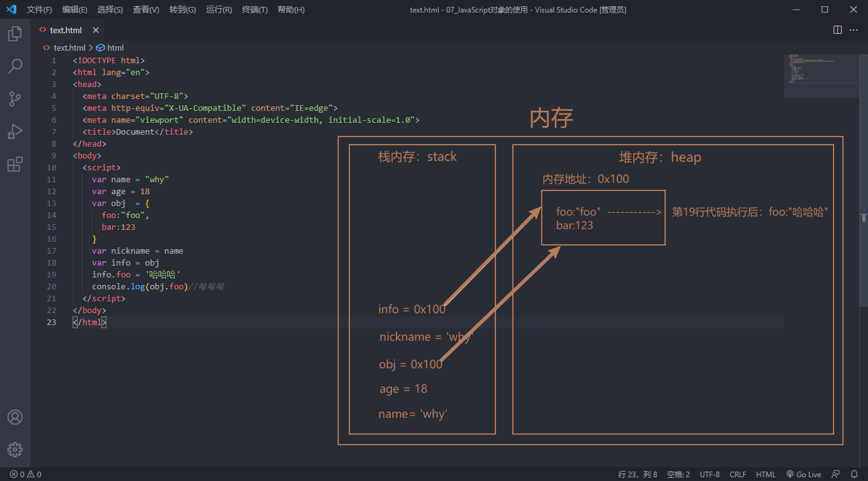Open the 选择(S) menu

click(110, 9)
